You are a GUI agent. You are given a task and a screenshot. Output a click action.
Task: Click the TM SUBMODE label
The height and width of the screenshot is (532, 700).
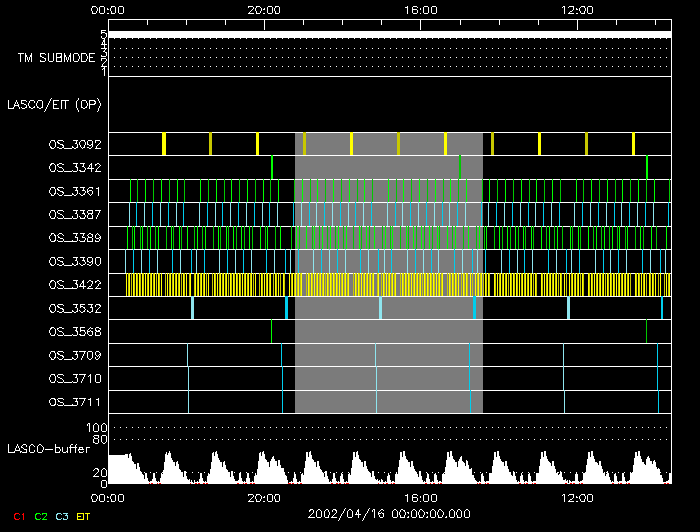click(x=56, y=58)
